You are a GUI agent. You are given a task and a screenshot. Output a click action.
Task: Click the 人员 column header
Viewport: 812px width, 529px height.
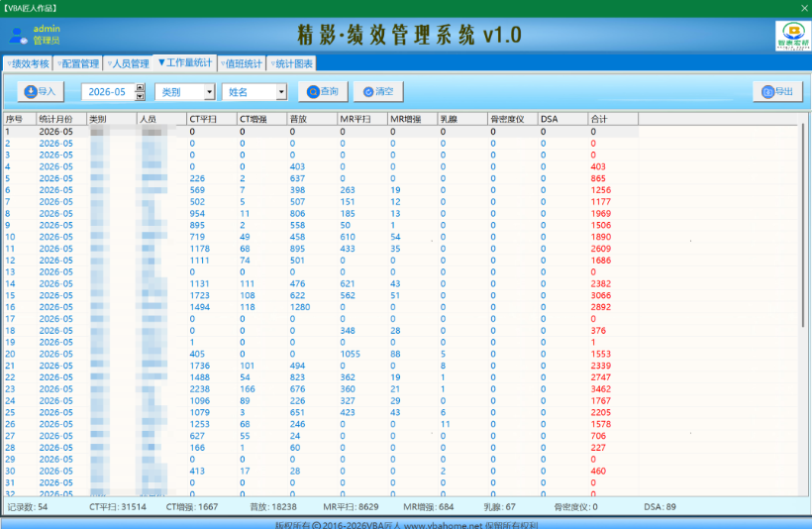tap(161, 119)
